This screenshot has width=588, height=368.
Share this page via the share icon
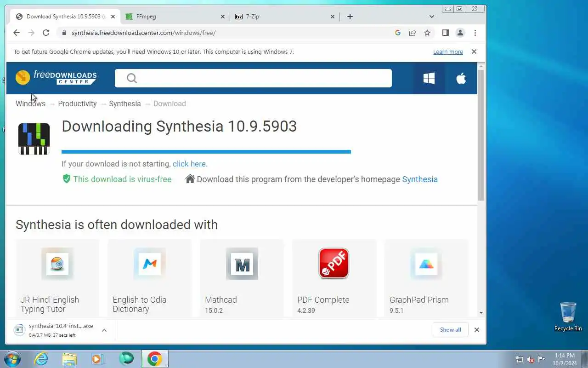[413, 33]
